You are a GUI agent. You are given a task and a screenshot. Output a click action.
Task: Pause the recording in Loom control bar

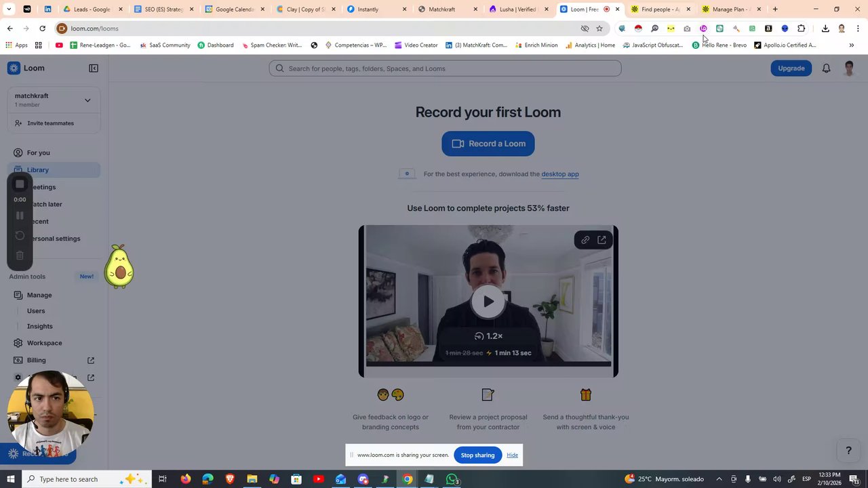tap(20, 216)
